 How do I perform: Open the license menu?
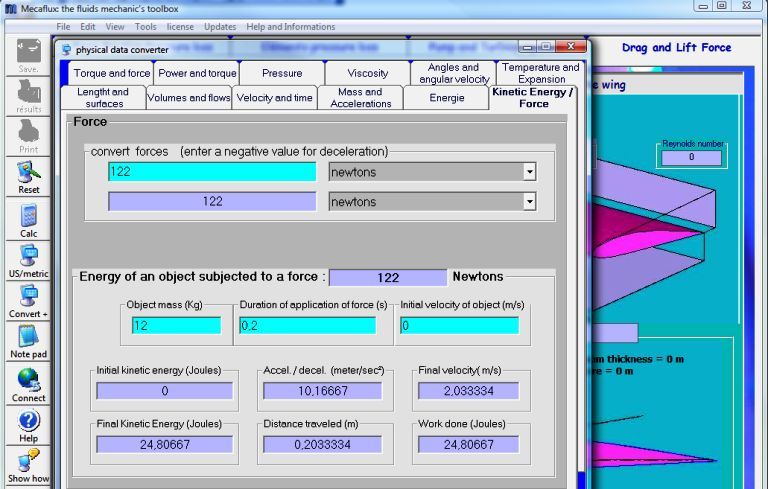point(180,26)
